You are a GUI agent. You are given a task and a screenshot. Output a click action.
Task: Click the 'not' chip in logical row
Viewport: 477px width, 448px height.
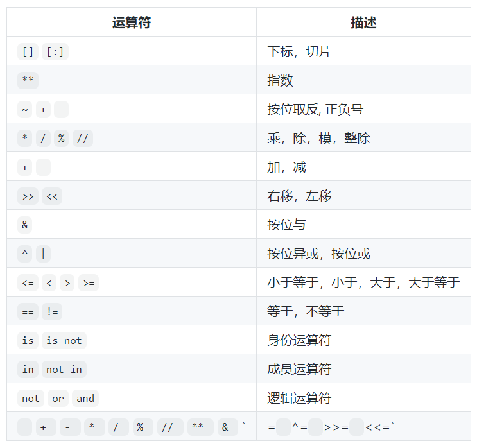tap(31, 399)
